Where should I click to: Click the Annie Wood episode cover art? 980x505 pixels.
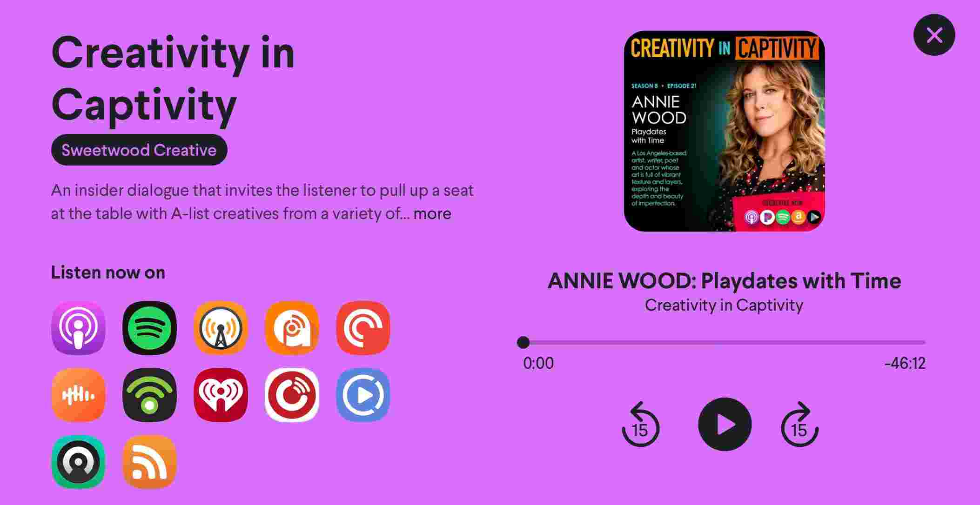click(x=724, y=131)
